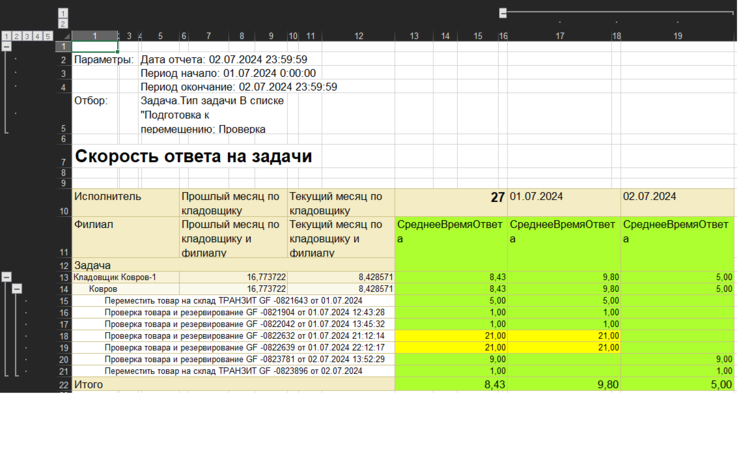The image size is (750, 469).
Task: Click task row GF -0822042 от 01.07.2024 13:45:32
Action: 233,324
